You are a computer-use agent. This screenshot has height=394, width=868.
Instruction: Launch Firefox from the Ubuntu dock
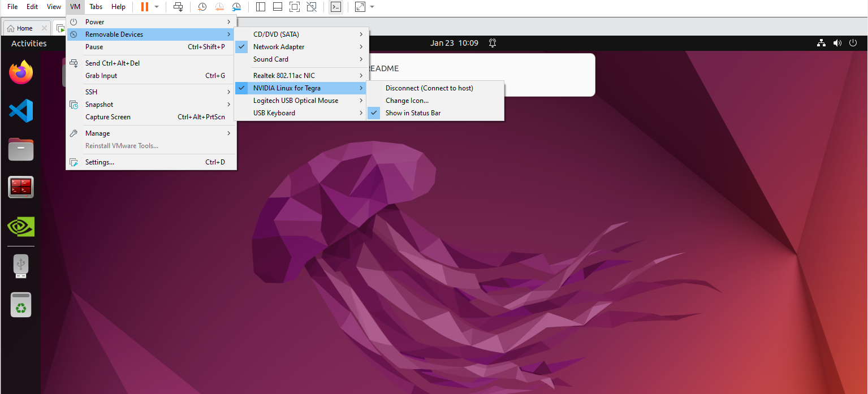pos(20,72)
